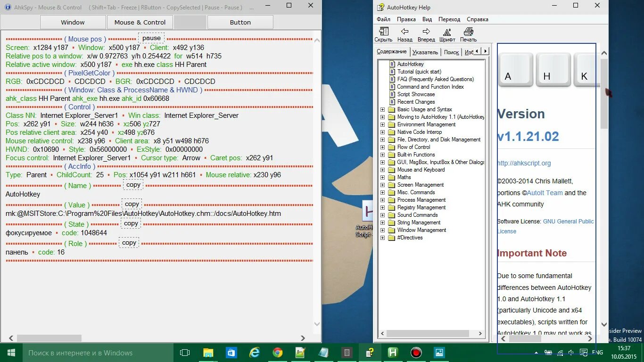Click the Maths folder icon
The width and height of the screenshot is (644, 362).
pos(391,177)
